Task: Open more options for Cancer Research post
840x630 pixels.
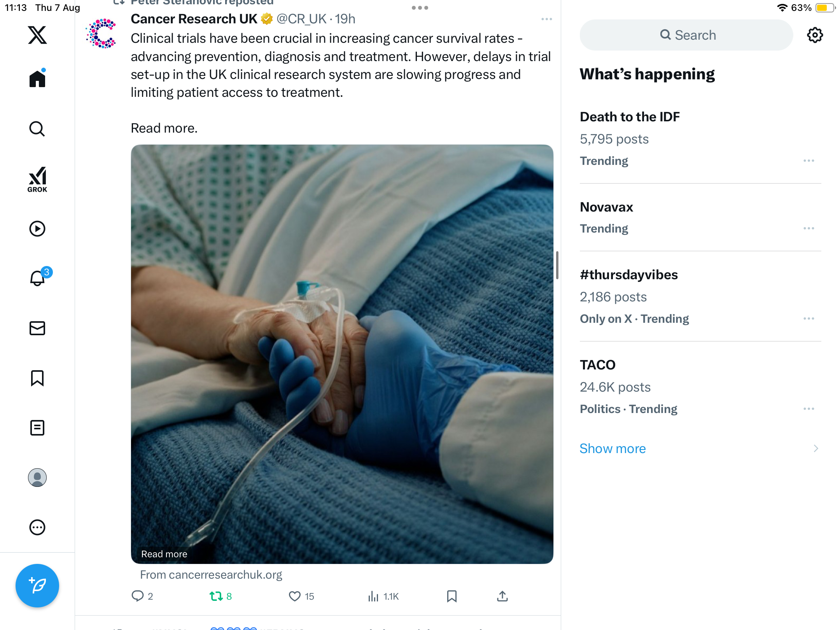Action: coord(546,19)
